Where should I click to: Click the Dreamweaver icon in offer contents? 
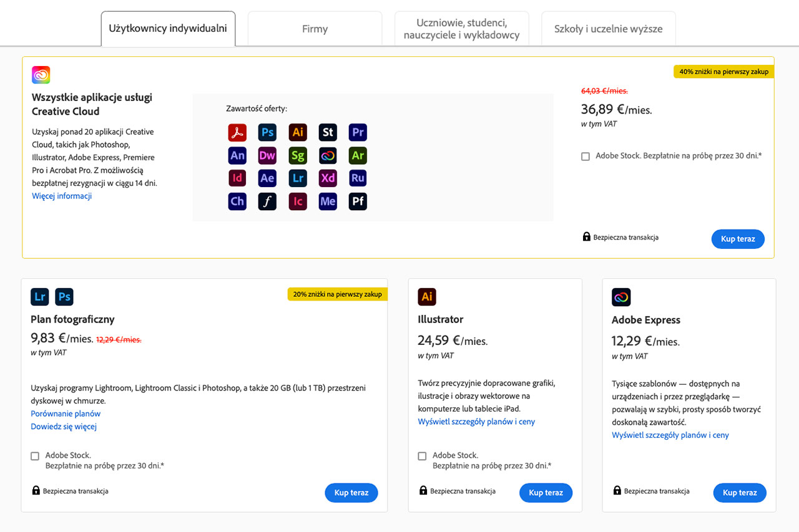tap(267, 155)
